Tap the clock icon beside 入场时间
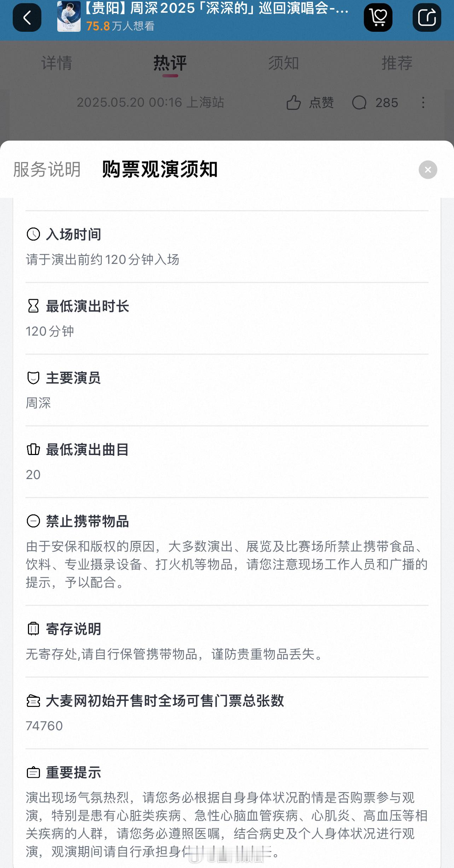This screenshot has height=868, width=454. (33, 234)
